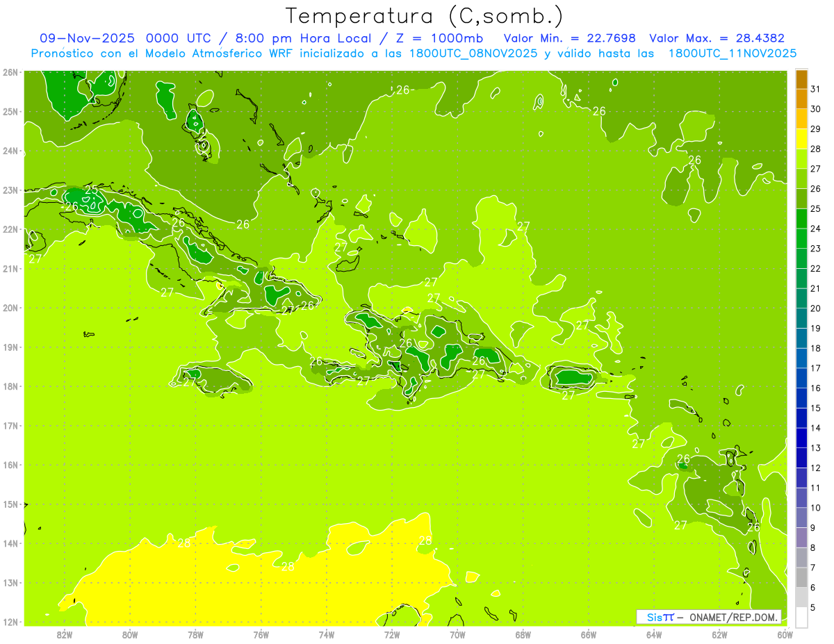Viewport: 834px width, 644px height.
Task: Click the latitude axis label "16N"
Action: (10, 465)
